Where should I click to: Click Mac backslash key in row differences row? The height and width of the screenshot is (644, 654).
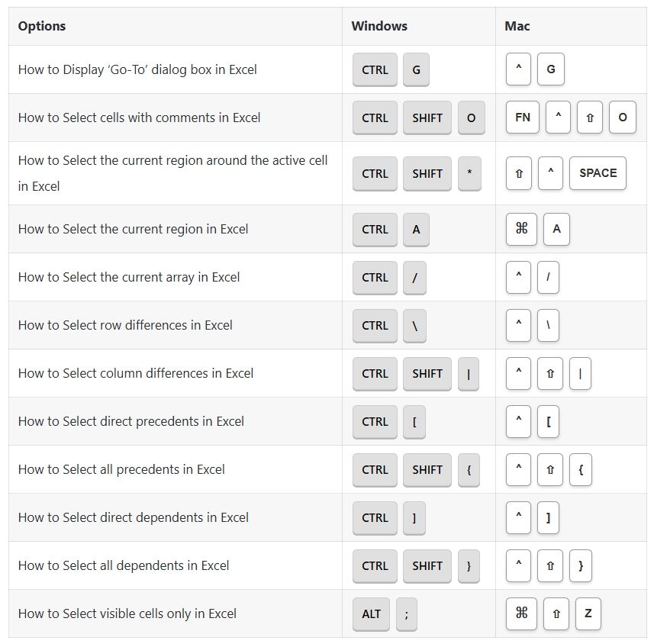coord(548,325)
